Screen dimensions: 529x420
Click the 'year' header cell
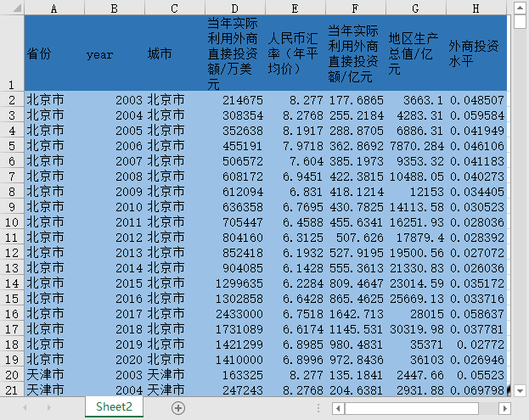pos(115,53)
